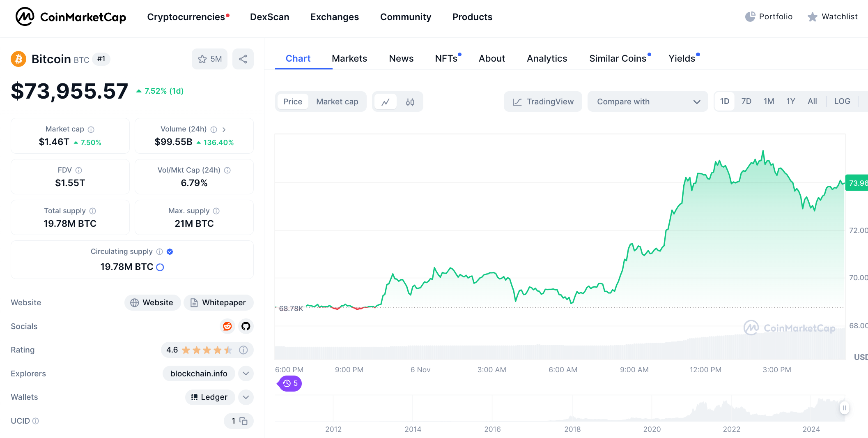Switch to the News tab

[x=401, y=58]
